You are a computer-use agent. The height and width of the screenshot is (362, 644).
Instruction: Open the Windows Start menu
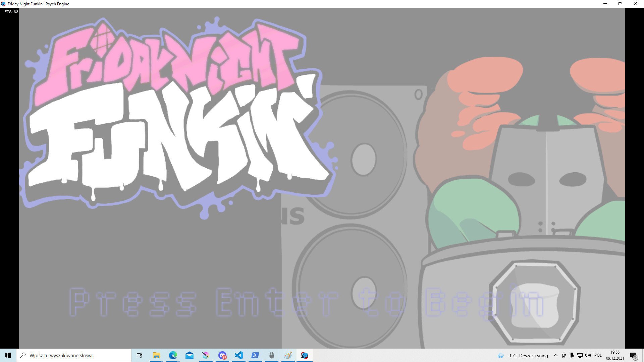[8, 355]
